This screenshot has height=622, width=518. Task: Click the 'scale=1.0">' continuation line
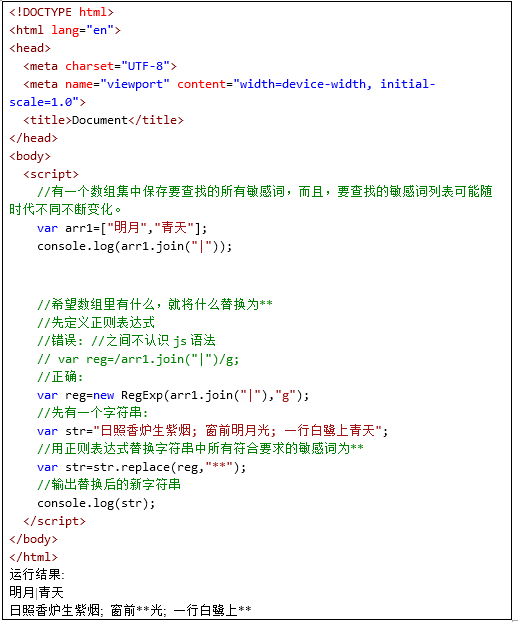click(x=48, y=102)
